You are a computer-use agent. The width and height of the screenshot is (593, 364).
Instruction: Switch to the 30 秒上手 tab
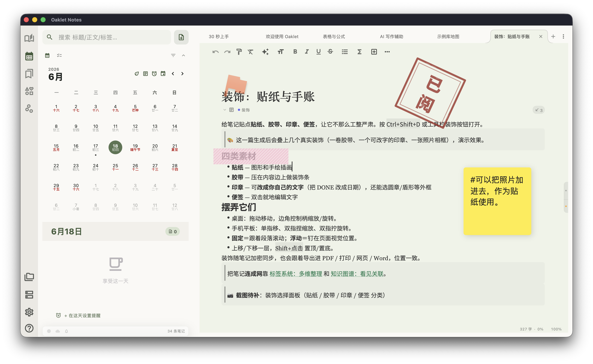[x=219, y=37]
